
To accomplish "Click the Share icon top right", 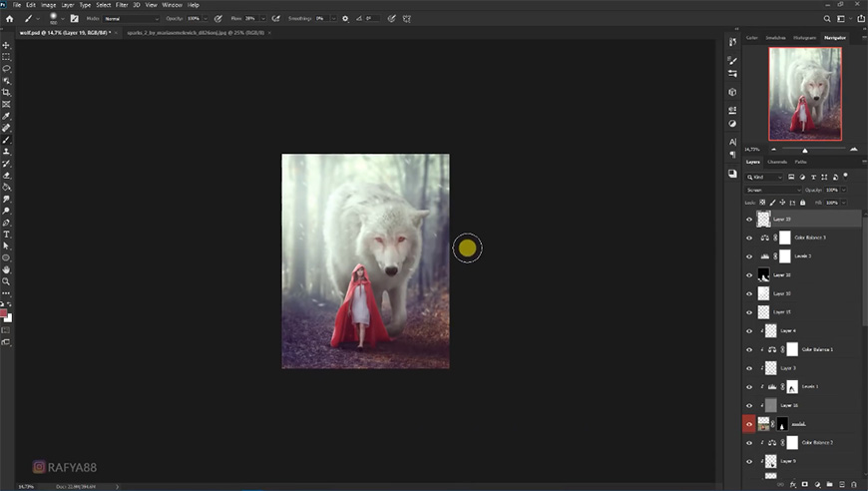I will pos(861,18).
